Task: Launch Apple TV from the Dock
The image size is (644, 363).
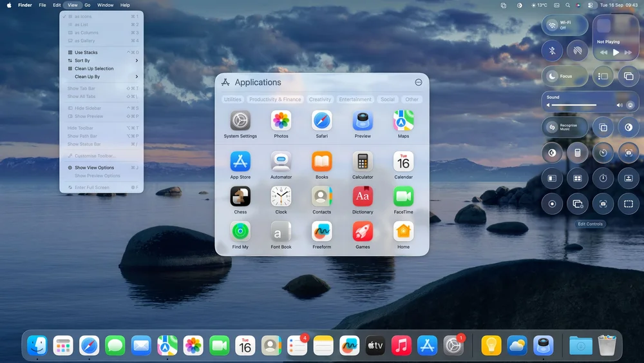Action: (375, 346)
